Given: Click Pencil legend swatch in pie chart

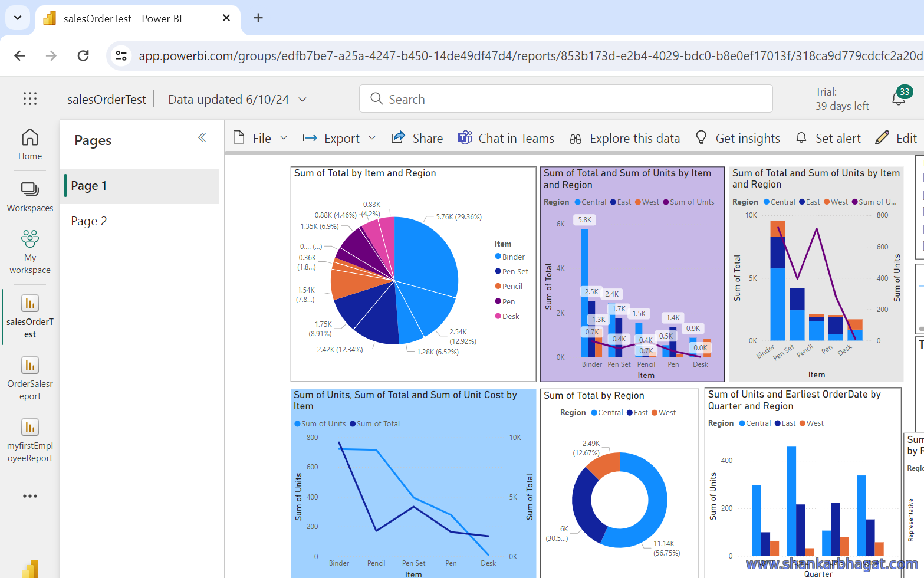Looking at the screenshot, I should 498,286.
